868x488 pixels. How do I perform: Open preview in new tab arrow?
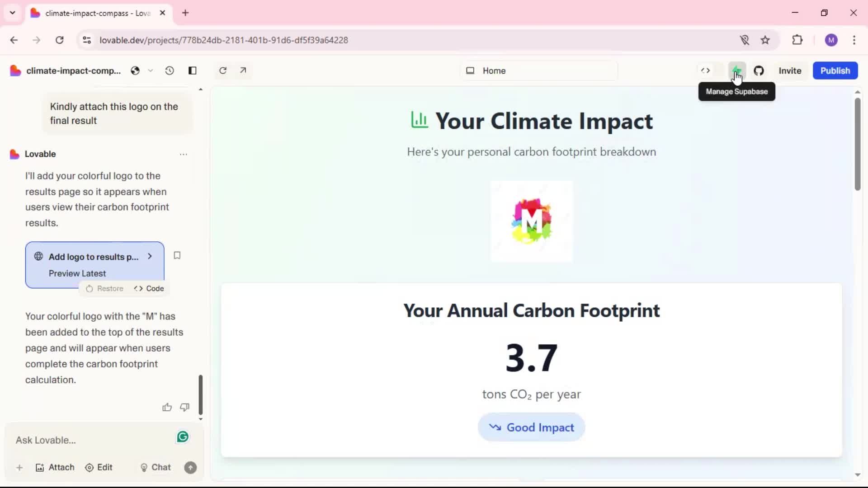243,70
